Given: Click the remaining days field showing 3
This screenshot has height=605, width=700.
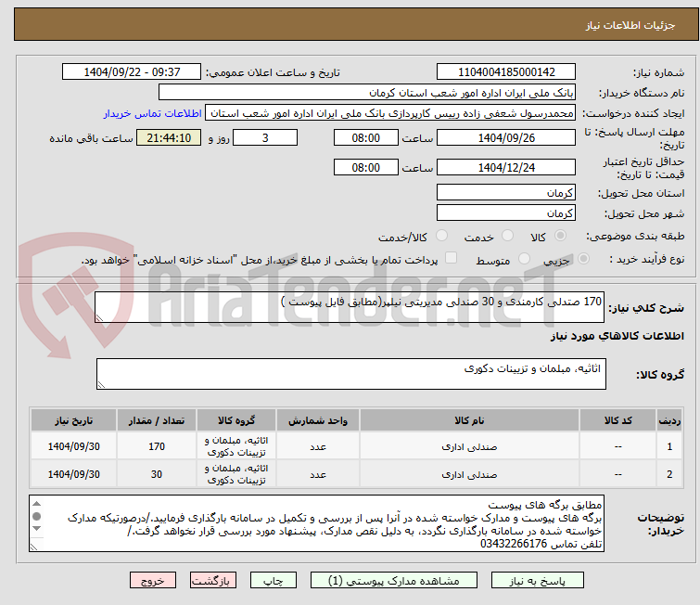Looking at the screenshot, I should (x=265, y=137).
